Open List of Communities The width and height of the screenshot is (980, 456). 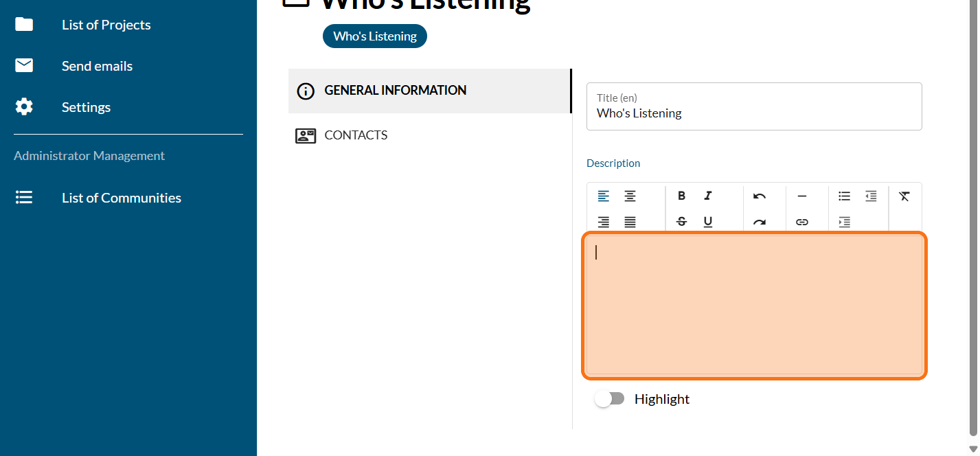pyautogui.click(x=121, y=198)
